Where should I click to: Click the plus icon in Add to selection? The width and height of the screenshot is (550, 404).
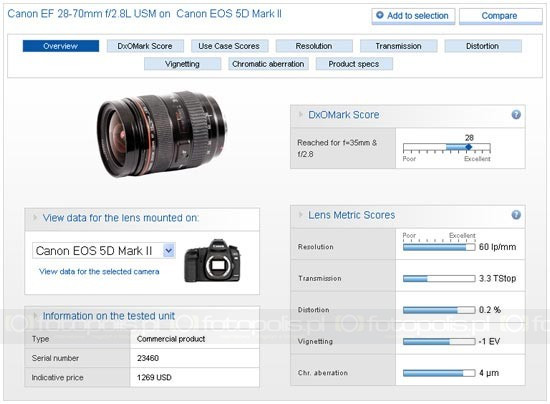pyautogui.click(x=380, y=15)
